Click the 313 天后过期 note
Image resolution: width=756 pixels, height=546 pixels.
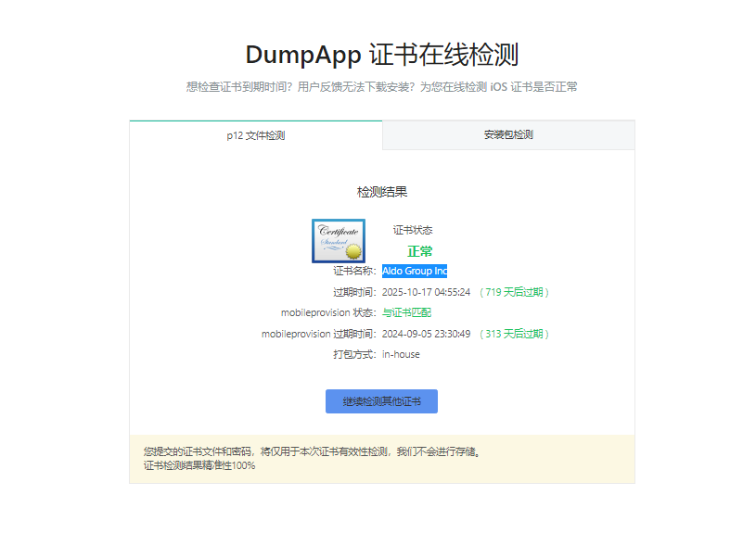tap(514, 334)
